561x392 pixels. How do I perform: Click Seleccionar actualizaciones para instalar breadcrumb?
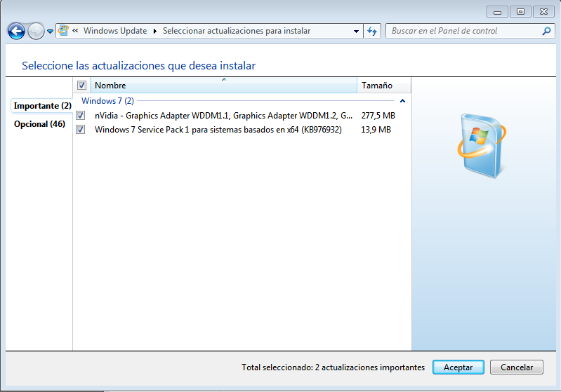click(237, 31)
